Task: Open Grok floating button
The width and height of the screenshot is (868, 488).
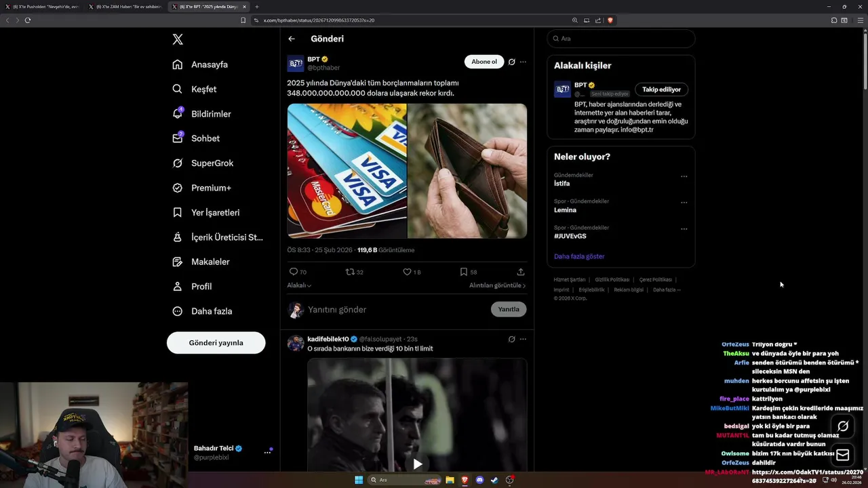Action: pyautogui.click(x=843, y=426)
